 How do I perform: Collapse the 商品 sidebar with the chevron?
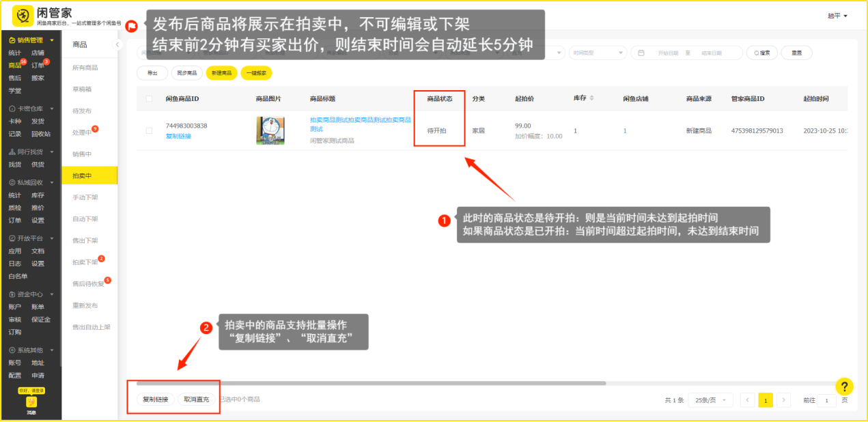[117, 44]
